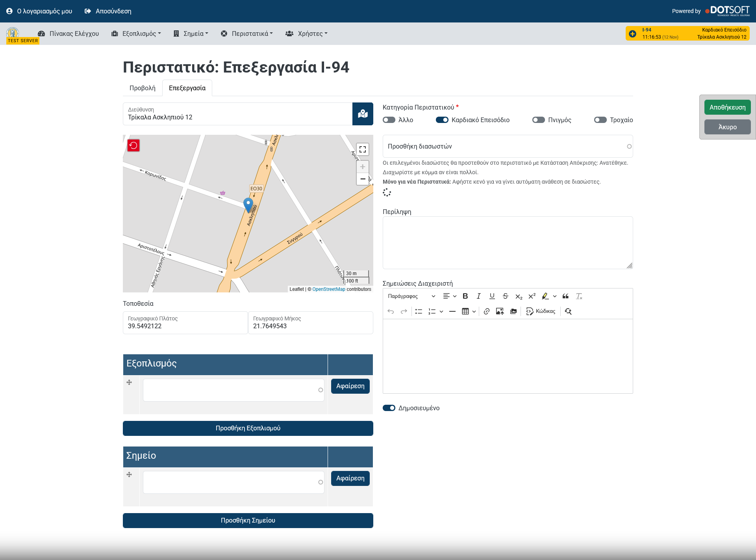Enable the Πνιγμός category toggle
This screenshot has width=756, height=560.
[538, 120]
